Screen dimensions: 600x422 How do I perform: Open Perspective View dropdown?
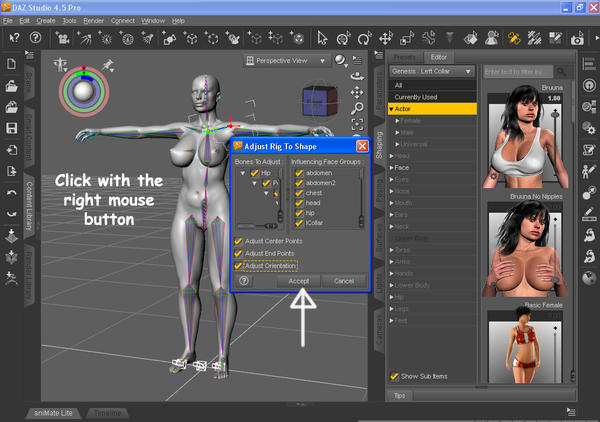pyautogui.click(x=287, y=60)
